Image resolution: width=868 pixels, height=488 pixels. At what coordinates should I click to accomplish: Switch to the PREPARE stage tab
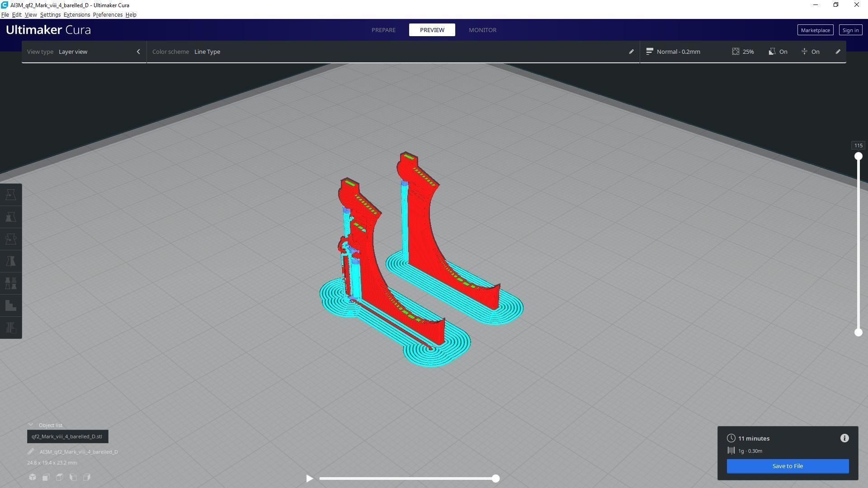click(x=383, y=30)
